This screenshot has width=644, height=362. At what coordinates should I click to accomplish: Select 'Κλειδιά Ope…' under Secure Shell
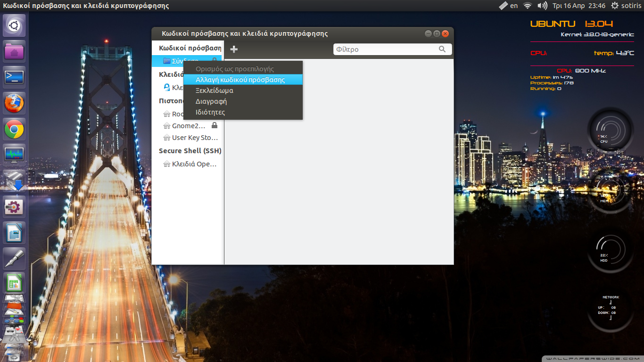pyautogui.click(x=194, y=164)
